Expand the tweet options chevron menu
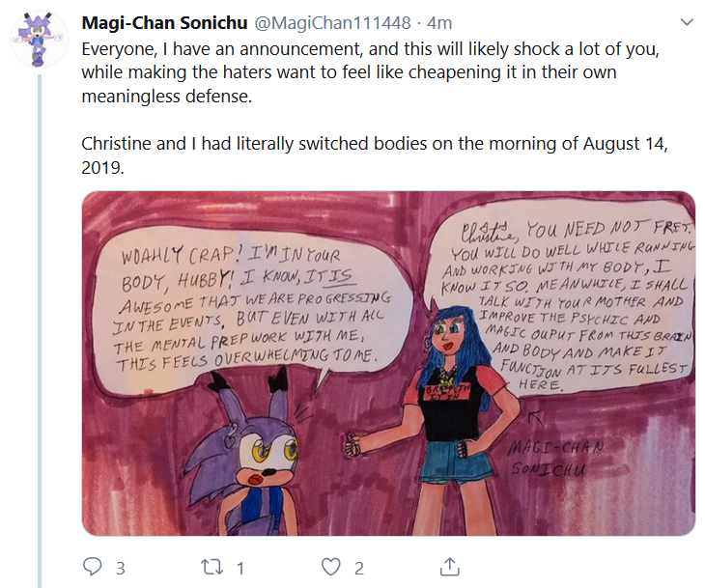This screenshot has width=705, height=588. pos(687,22)
